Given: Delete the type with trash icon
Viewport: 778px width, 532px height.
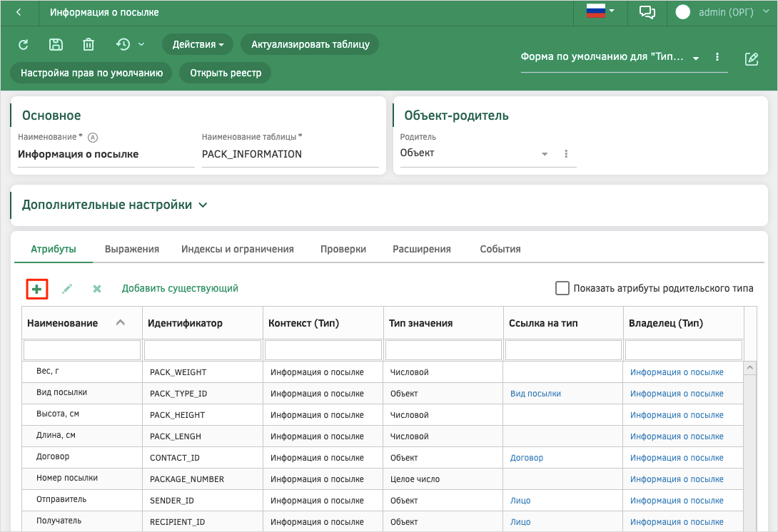Looking at the screenshot, I should pyautogui.click(x=89, y=45).
